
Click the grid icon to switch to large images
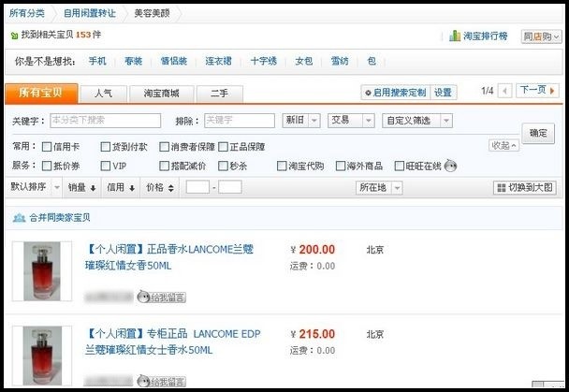click(x=501, y=188)
